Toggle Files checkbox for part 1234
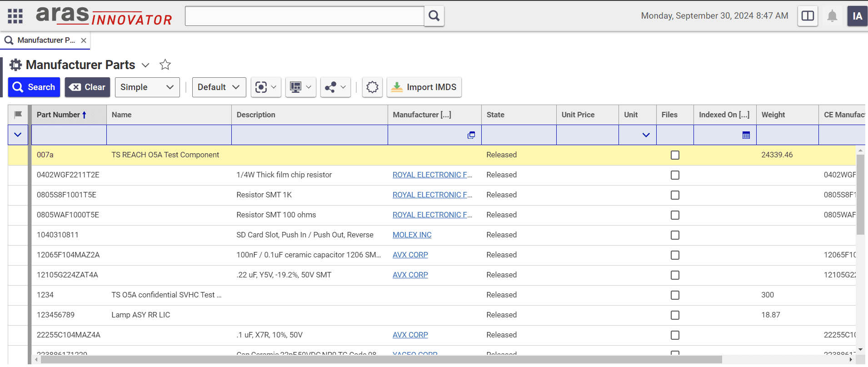868x367 pixels. tap(675, 295)
